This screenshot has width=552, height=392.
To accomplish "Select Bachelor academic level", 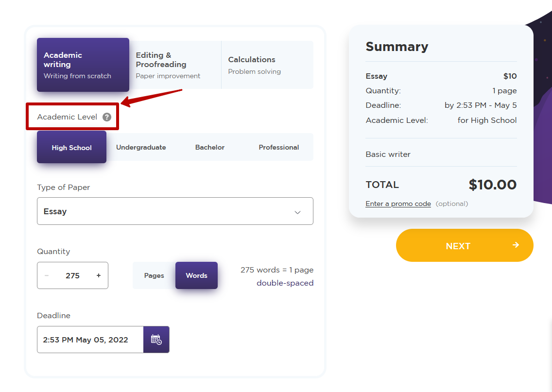I will click(210, 147).
